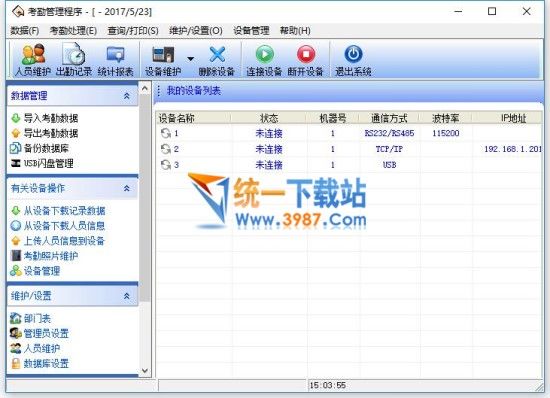This screenshot has width=550, height=398.
Task: Click green 连接设备 play icon
Action: point(264,54)
